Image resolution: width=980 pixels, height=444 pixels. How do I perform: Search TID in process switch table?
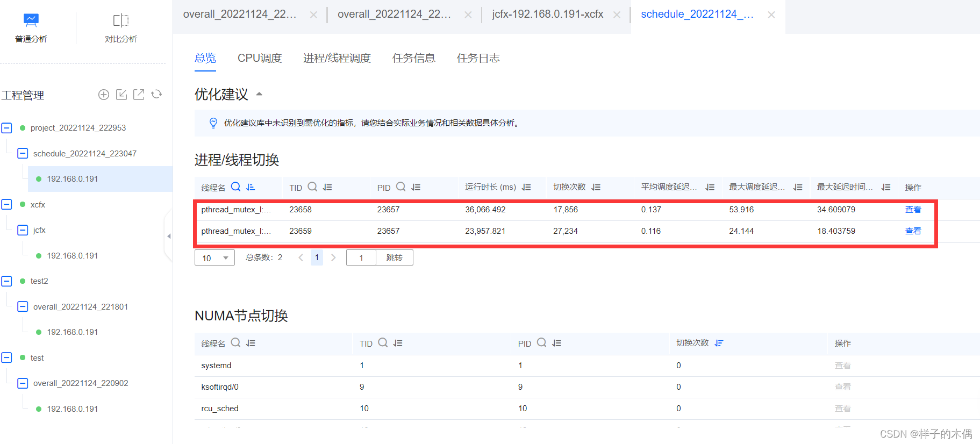pyautogui.click(x=312, y=187)
